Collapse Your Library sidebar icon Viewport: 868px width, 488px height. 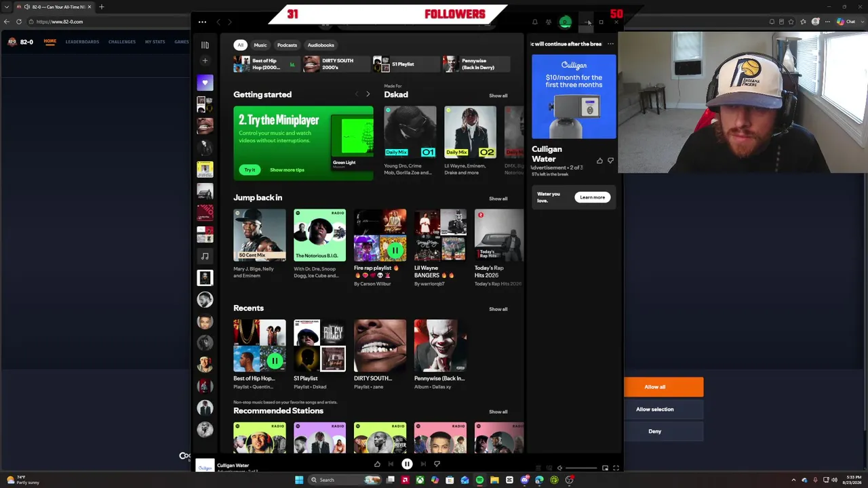click(205, 45)
